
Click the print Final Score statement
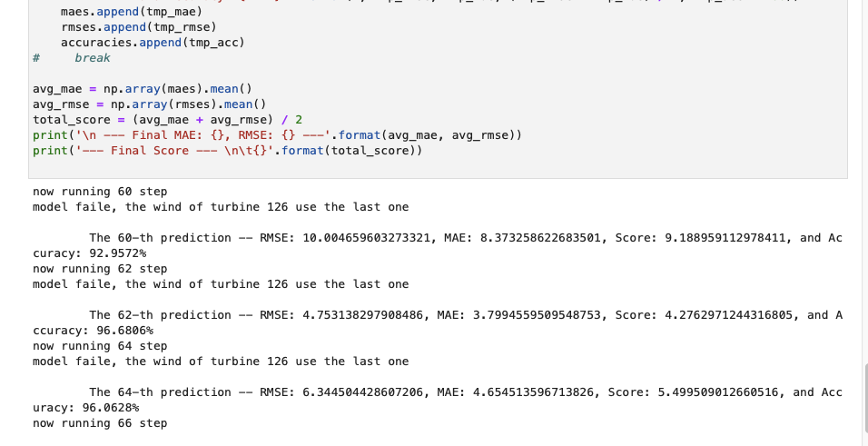click(x=228, y=152)
